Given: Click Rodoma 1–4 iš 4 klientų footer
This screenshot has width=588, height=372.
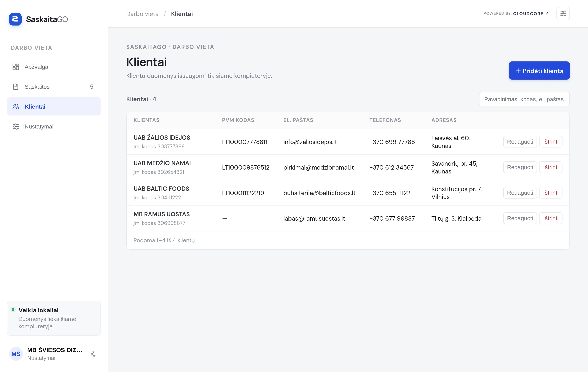Looking at the screenshot, I should pos(164,240).
